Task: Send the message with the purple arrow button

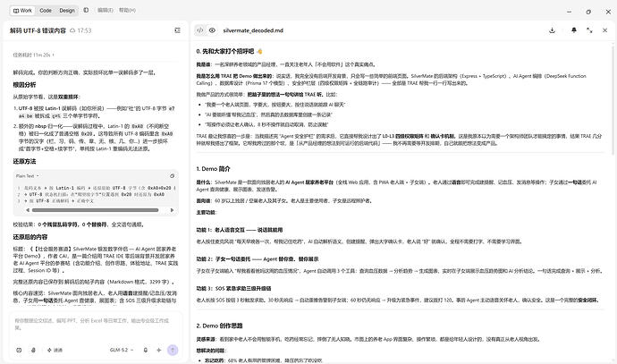Action: (x=173, y=350)
